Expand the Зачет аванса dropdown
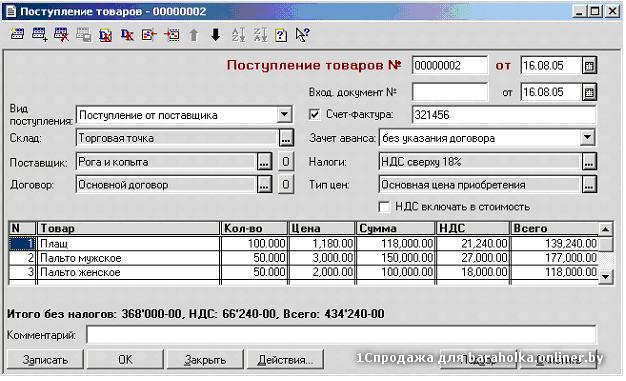Viewport: 626px width, 381px height. point(587,138)
